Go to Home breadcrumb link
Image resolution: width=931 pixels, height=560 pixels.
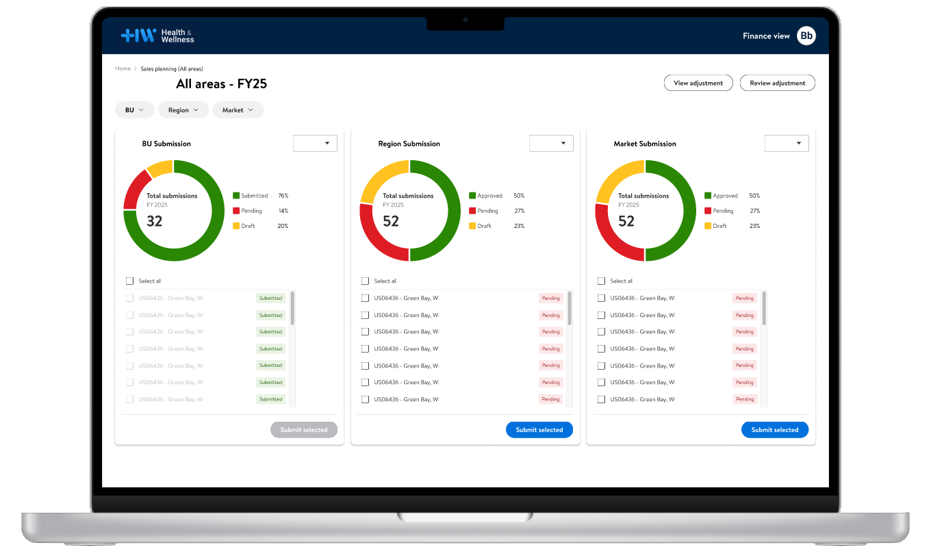tap(123, 68)
